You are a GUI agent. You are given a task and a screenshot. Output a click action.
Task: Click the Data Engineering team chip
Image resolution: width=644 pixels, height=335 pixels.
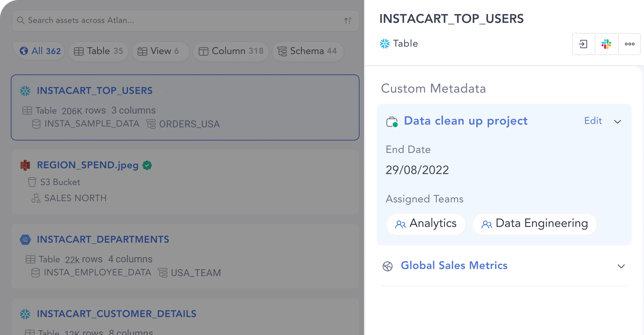click(x=535, y=224)
